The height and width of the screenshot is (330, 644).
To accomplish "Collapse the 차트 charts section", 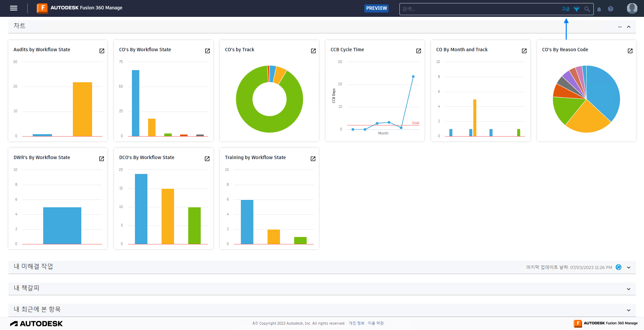I will tap(629, 27).
